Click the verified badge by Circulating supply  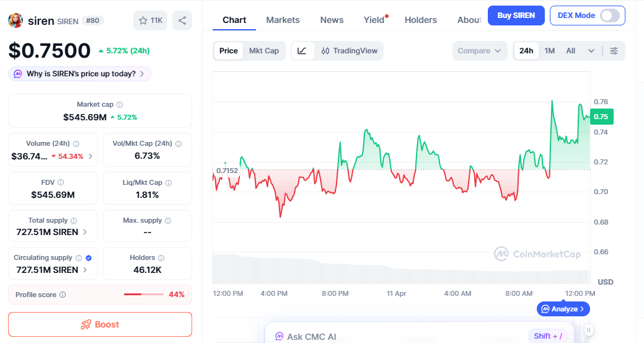[88, 258]
